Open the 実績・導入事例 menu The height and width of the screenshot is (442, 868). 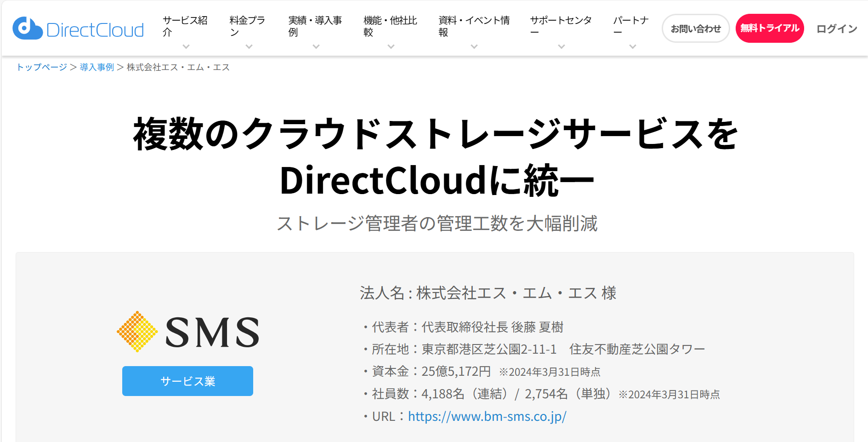(x=315, y=26)
